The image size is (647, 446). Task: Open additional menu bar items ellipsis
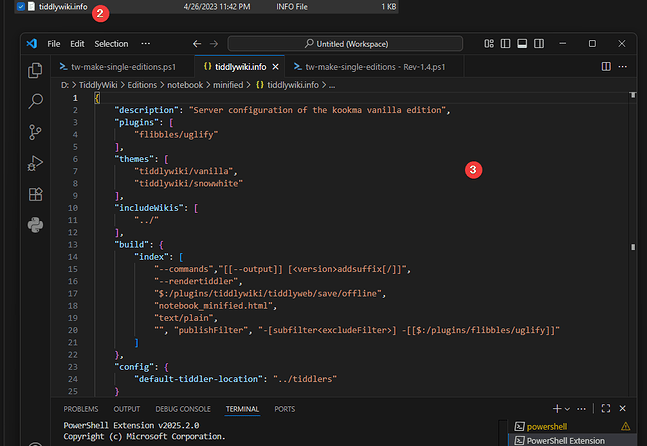(x=146, y=44)
